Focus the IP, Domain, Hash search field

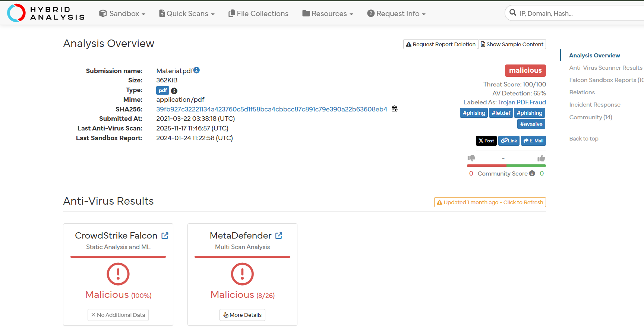578,13
